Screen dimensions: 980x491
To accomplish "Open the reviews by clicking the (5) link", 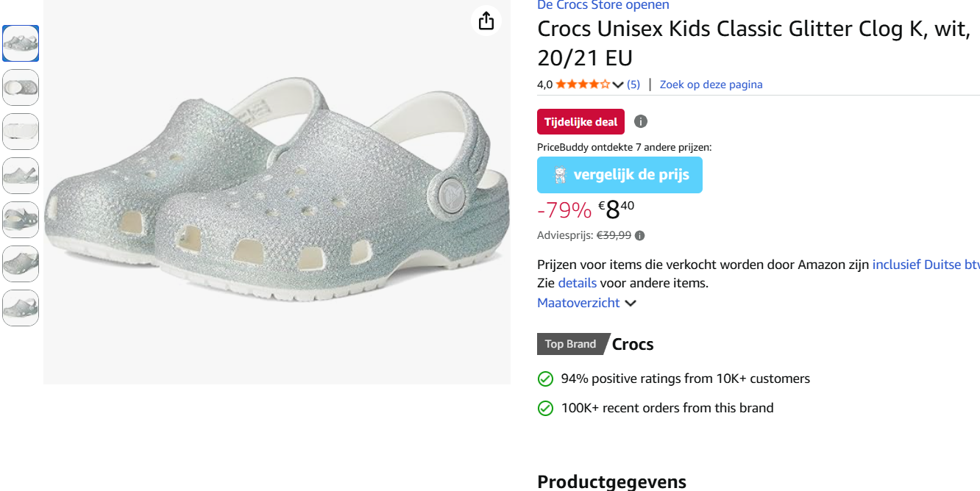I will point(633,84).
